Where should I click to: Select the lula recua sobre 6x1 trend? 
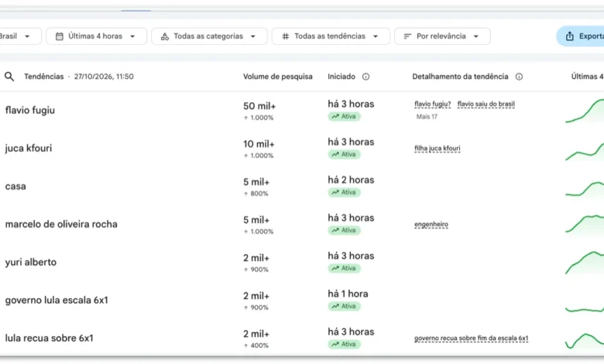[50, 338]
